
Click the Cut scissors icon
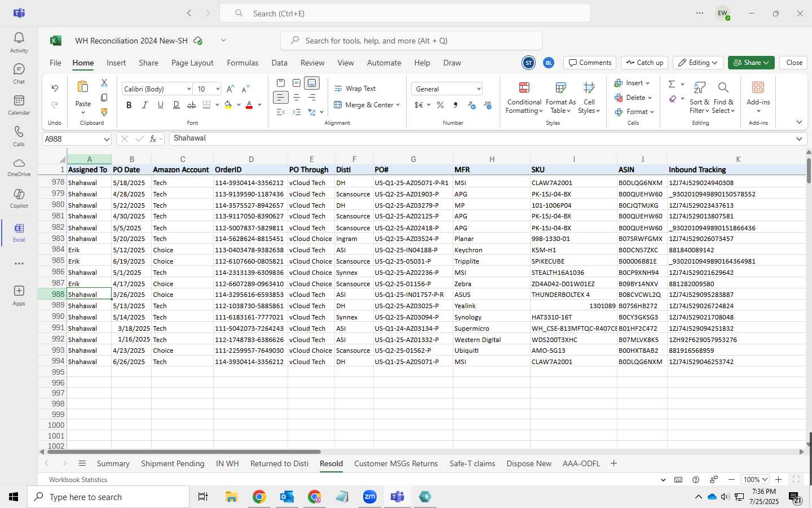click(104, 83)
